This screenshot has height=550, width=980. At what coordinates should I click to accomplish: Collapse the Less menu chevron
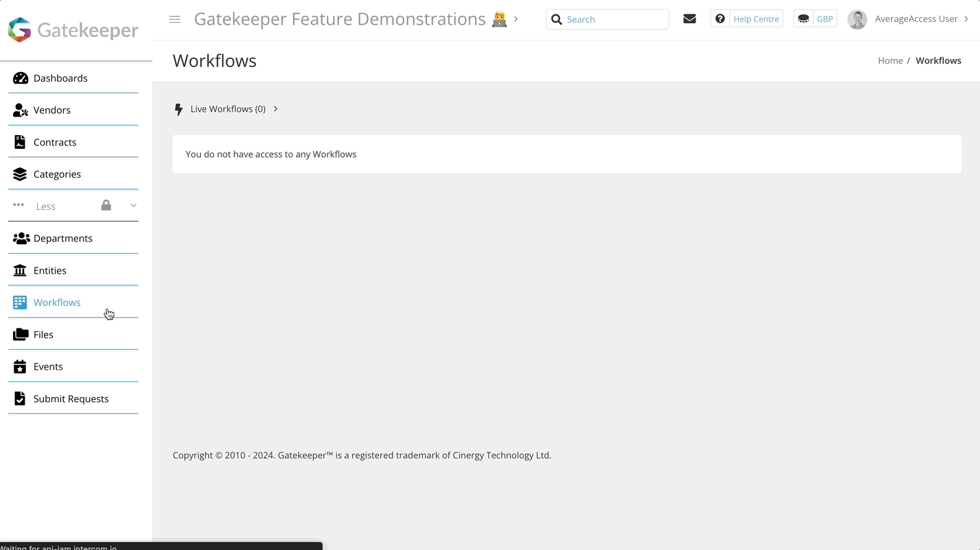coord(134,206)
